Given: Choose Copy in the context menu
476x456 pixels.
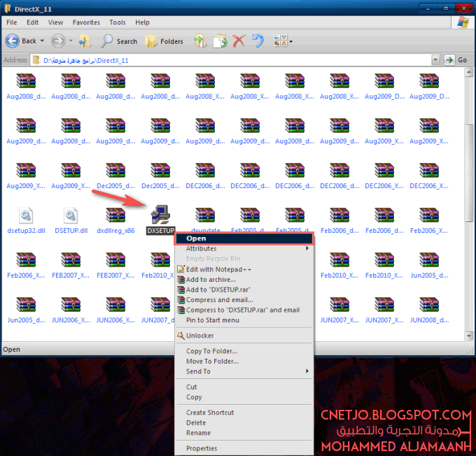Looking at the screenshot, I should (244, 397).
